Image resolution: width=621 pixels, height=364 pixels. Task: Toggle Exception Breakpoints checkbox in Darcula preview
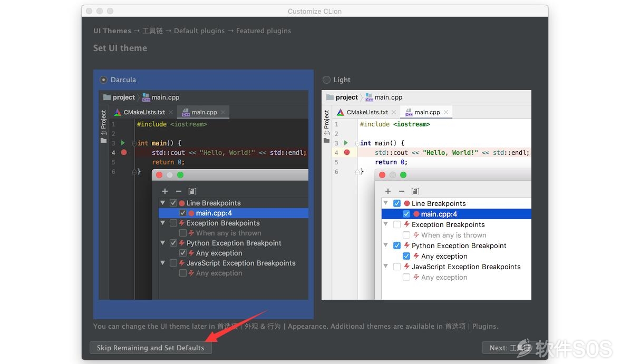(x=173, y=223)
